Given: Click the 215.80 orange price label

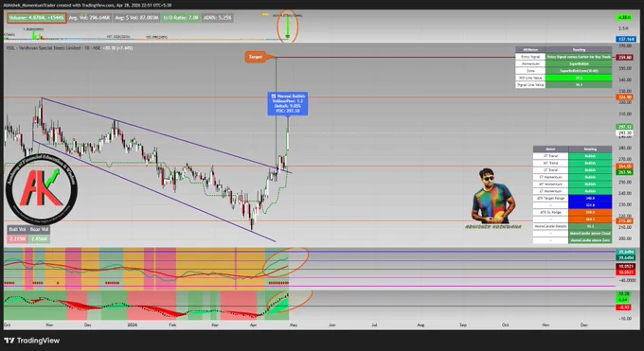Looking at the screenshot, I should pyautogui.click(x=624, y=220).
